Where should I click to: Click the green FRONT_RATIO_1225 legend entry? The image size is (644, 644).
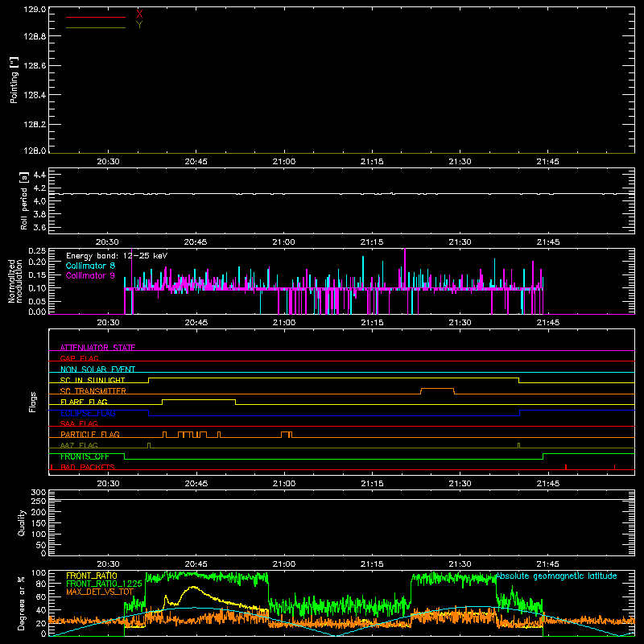point(104,584)
